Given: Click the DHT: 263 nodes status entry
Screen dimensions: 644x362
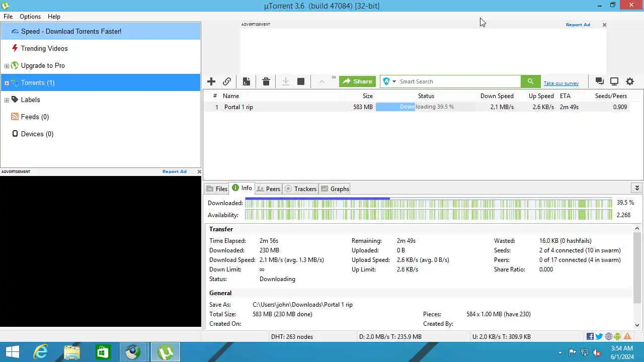Looking at the screenshot, I should (292, 337).
